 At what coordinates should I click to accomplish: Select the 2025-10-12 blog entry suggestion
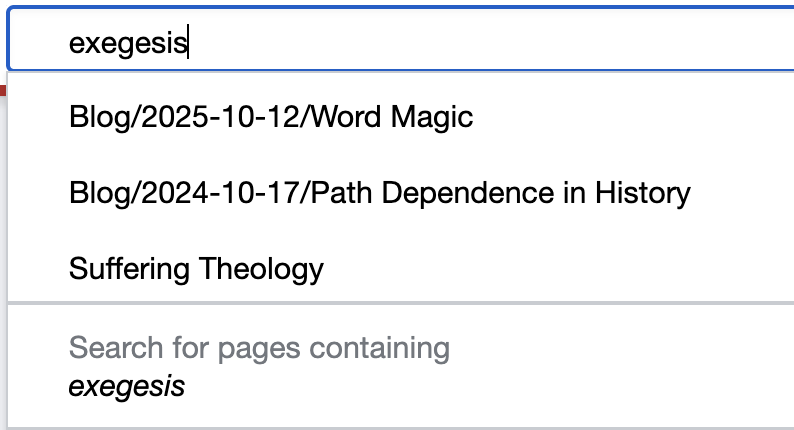271,117
